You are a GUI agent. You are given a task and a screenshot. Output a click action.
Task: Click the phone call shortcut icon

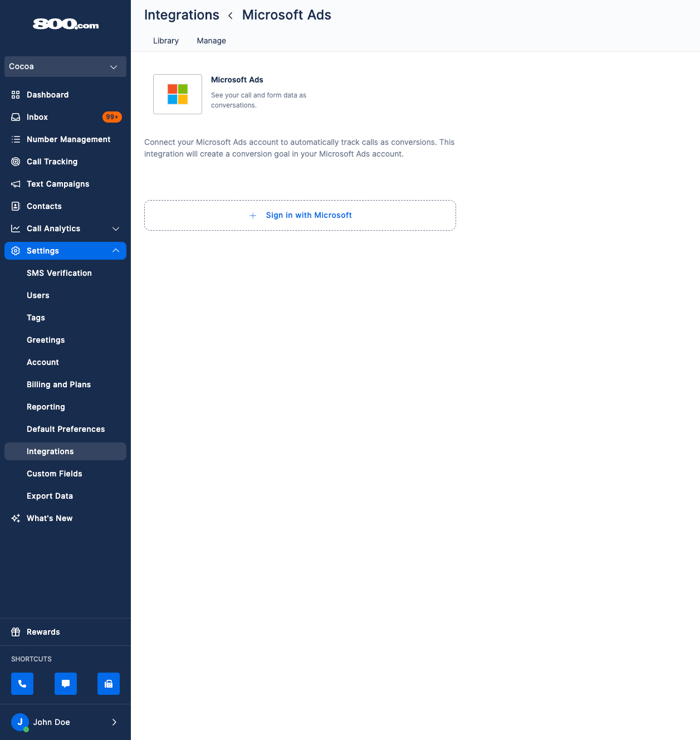[x=22, y=684]
